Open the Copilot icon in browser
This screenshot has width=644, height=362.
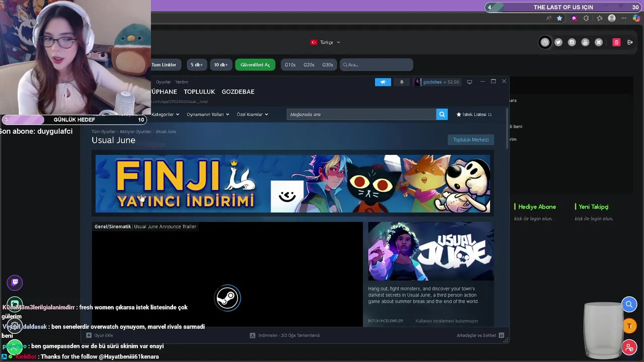tap(636, 18)
